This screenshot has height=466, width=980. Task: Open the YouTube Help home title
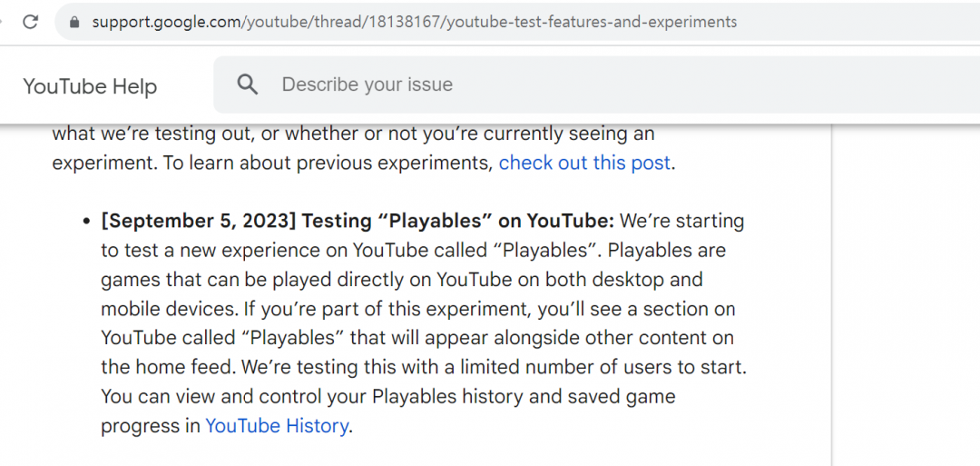point(90,86)
